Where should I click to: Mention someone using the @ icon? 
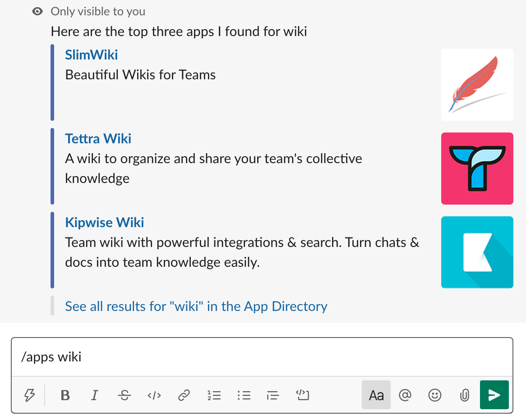coord(405,395)
